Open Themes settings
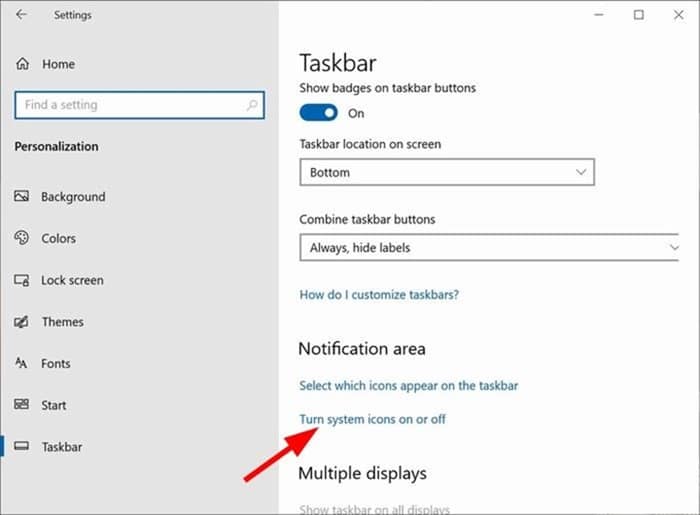Image resolution: width=700 pixels, height=515 pixels. 62,322
